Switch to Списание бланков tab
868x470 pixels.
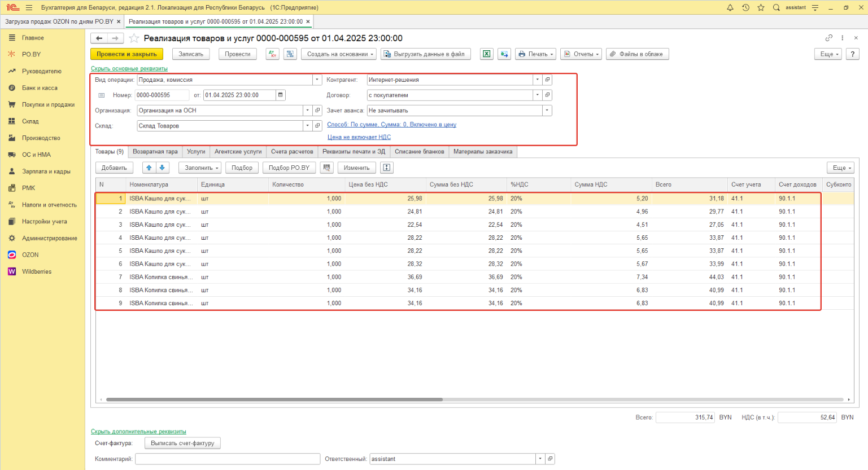[x=420, y=152]
